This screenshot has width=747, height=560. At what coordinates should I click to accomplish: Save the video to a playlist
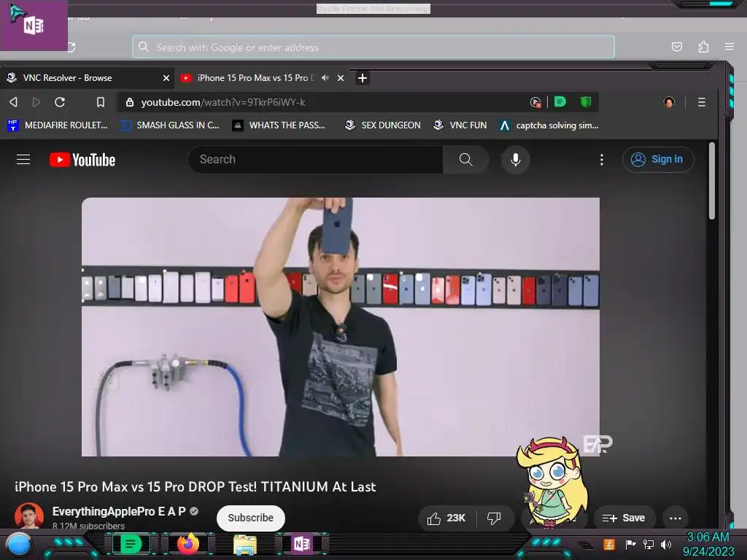(624, 518)
